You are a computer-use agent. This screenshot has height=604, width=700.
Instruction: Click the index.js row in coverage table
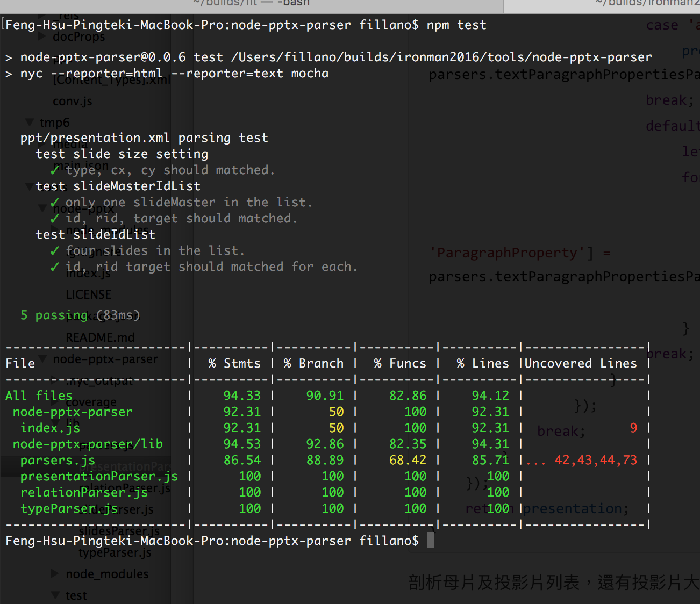coord(327,428)
